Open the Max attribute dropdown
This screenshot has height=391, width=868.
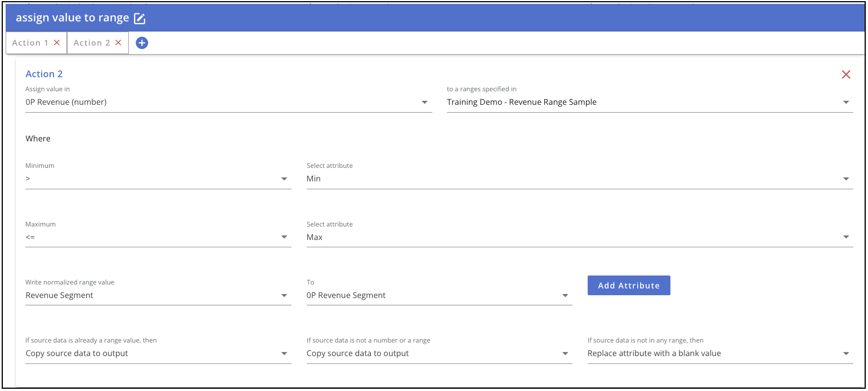point(580,238)
